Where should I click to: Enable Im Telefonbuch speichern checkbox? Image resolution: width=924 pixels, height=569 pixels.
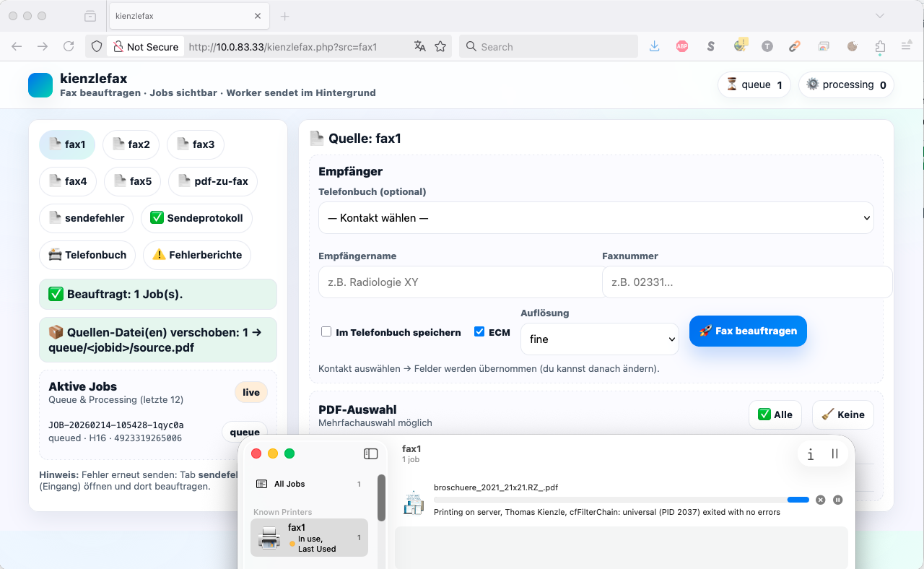[x=327, y=332]
